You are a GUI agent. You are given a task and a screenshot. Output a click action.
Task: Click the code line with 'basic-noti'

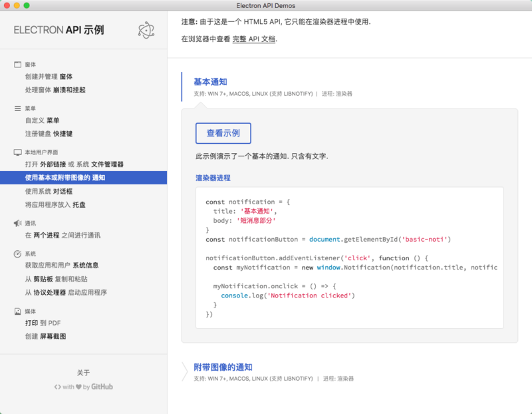pyautogui.click(x=328, y=240)
